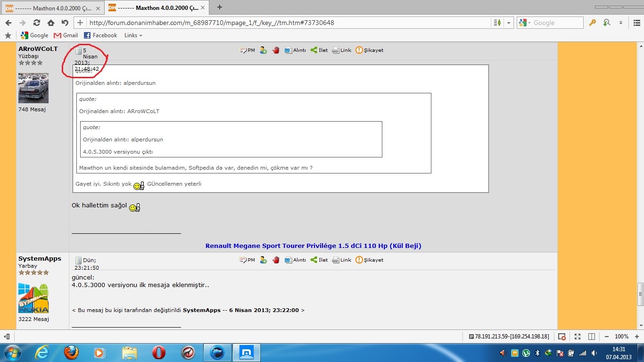The height and width of the screenshot is (362, 644).
Task: Toggle the ad blocker status icon
Action: click(x=562, y=337)
